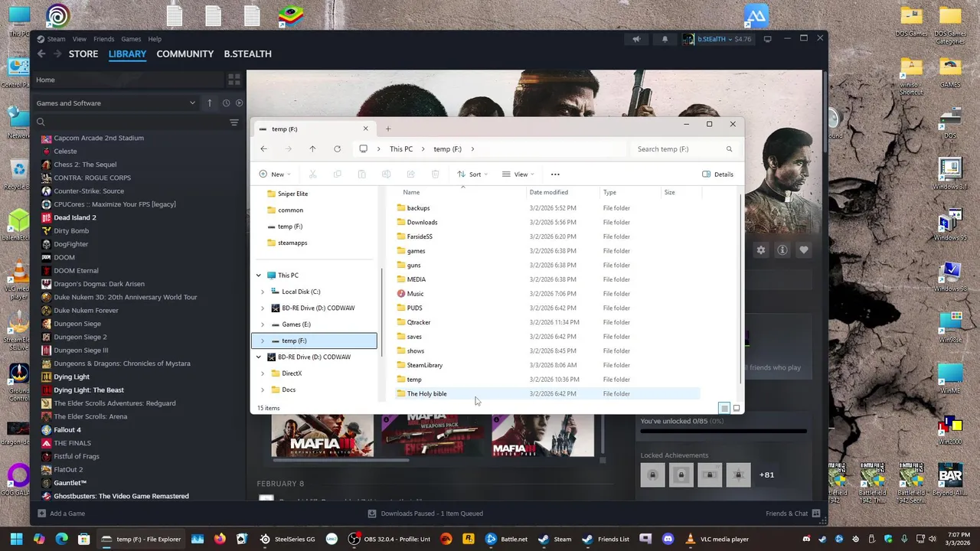Select The Holy bible folder
Image resolution: width=980 pixels, height=551 pixels.
tap(547, 393)
